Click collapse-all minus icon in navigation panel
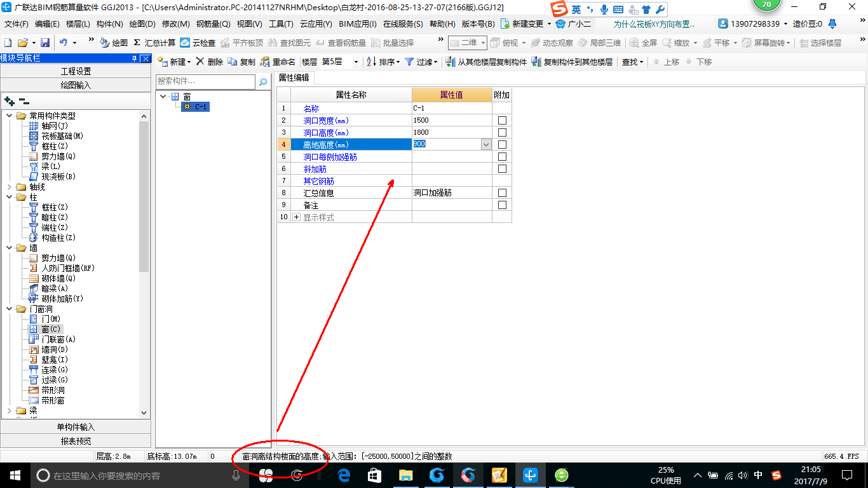Viewport: 868px width, 488px height. (24, 101)
